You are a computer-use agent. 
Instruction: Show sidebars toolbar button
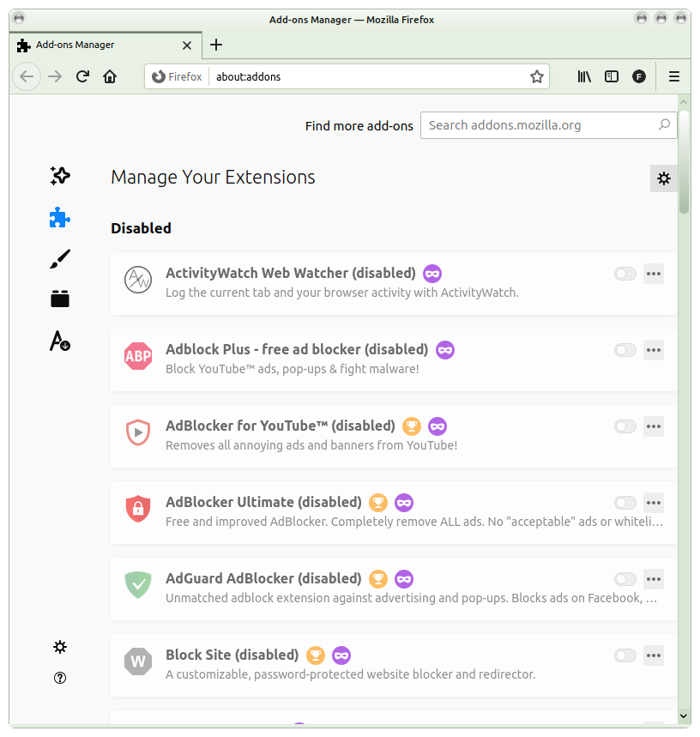click(611, 76)
